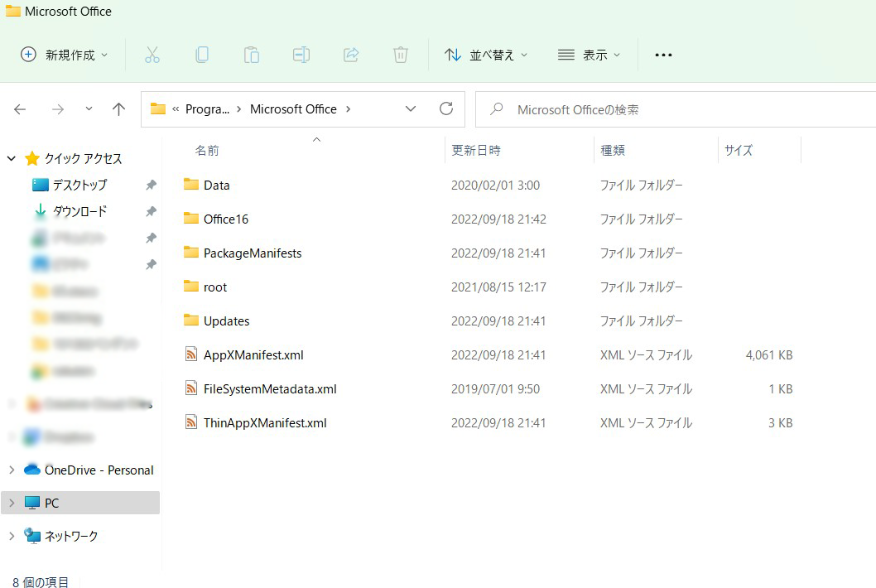Open the 表示 view dropdown
This screenshot has height=588, width=876.
(x=589, y=55)
